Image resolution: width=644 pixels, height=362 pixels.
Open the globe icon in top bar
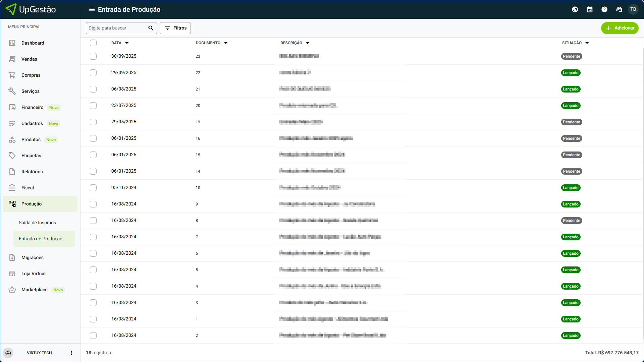pos(575,9)
